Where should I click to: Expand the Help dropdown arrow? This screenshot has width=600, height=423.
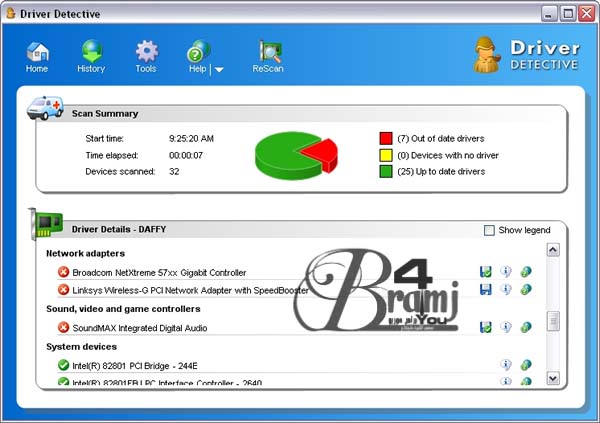(219, 70)
